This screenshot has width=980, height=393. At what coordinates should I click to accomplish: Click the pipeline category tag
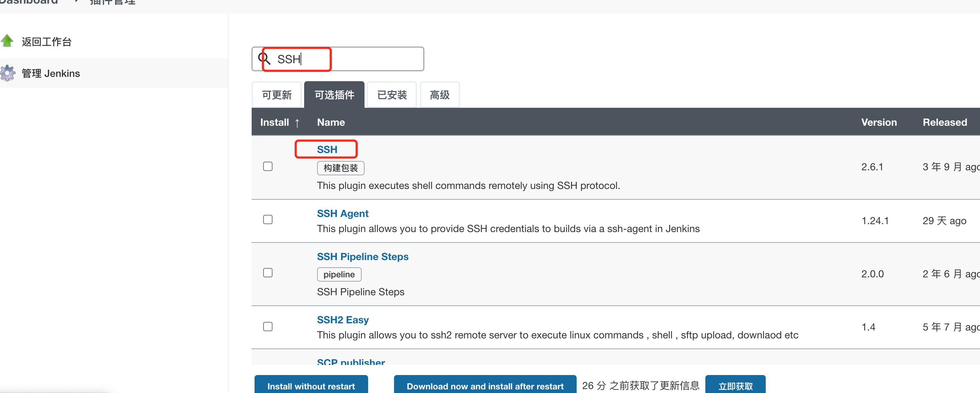(x=339, y=274)
